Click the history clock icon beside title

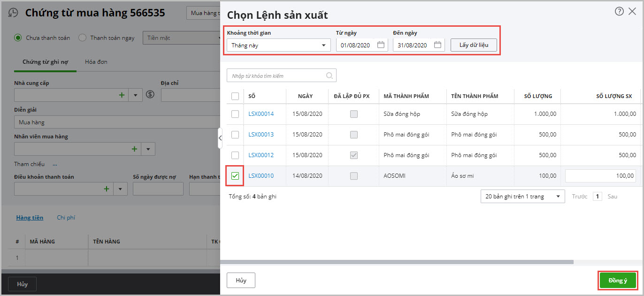point(14,13)
